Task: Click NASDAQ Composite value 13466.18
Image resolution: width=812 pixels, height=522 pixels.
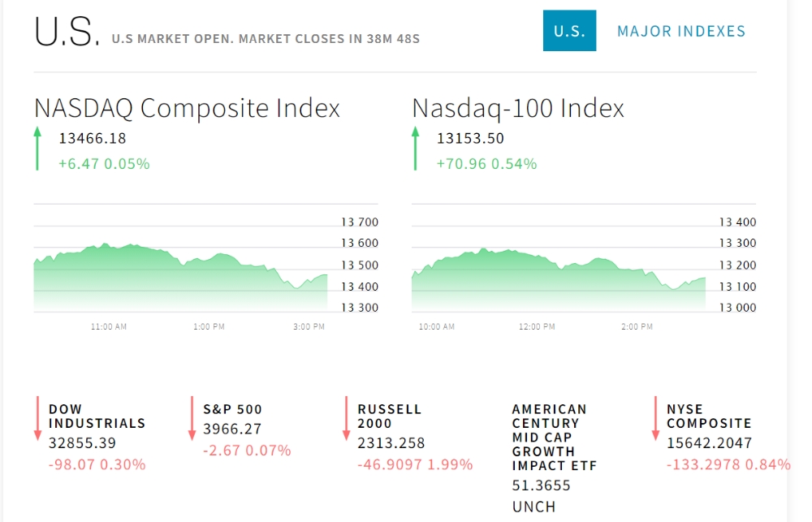Action: 93,138
